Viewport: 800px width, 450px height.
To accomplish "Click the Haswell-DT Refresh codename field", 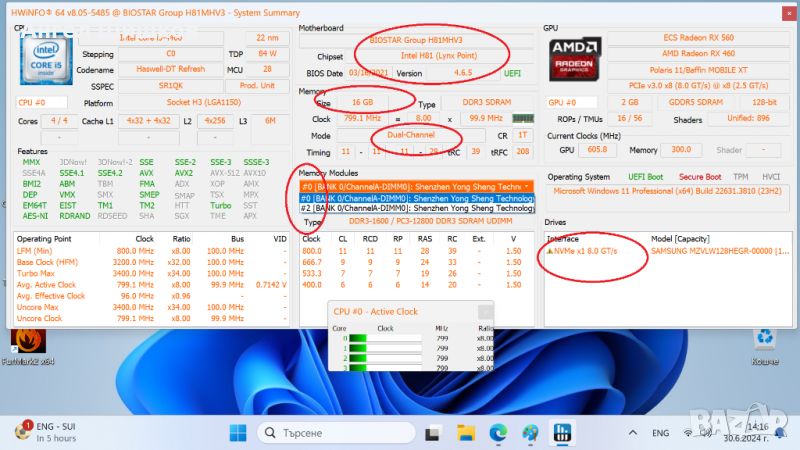I will tap(170, 69).
